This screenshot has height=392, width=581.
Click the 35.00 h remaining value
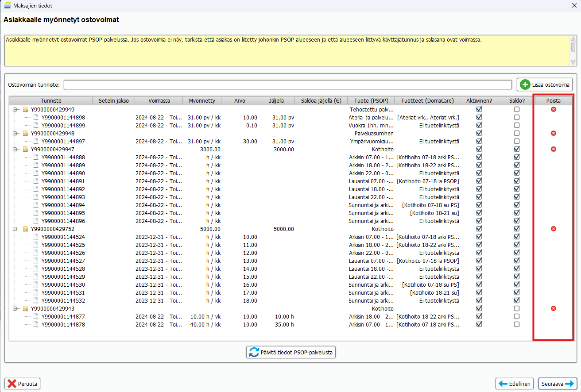pyautogui.click(x=284, y=325)
